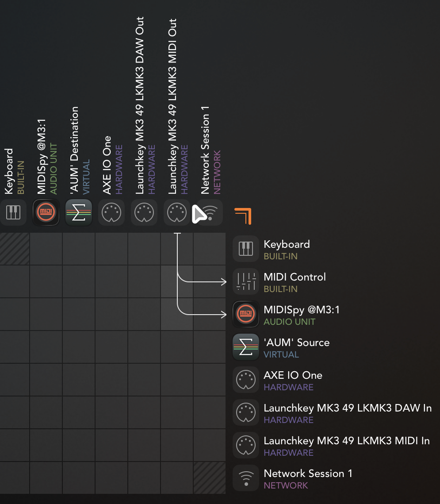Select the Launchkey LKMK3 DAW Out source icon

[144, 212]
